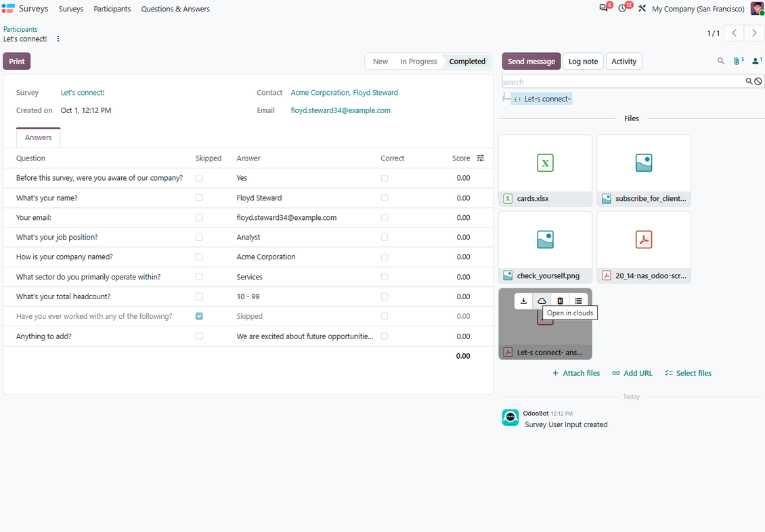This screenshot has height=532, width=765.
Task: Toggle Correct for Anything to add? row
Action: point(385,336)
